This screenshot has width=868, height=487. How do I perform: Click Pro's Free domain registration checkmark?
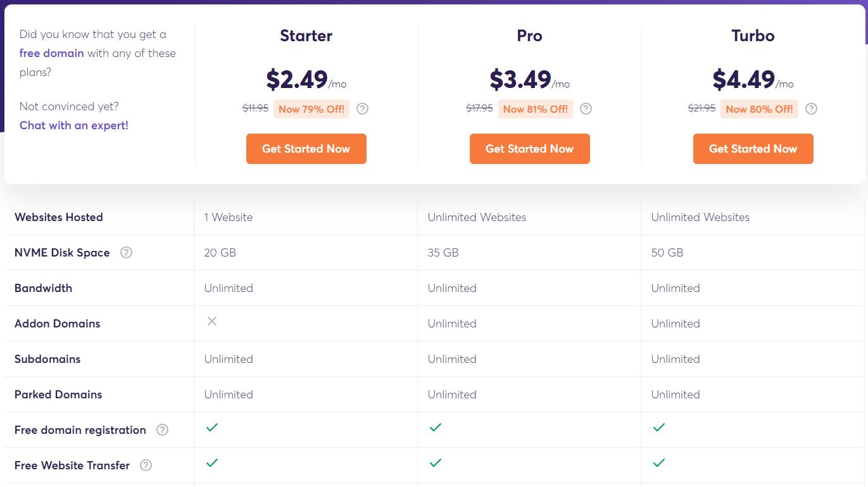point(436,427)
